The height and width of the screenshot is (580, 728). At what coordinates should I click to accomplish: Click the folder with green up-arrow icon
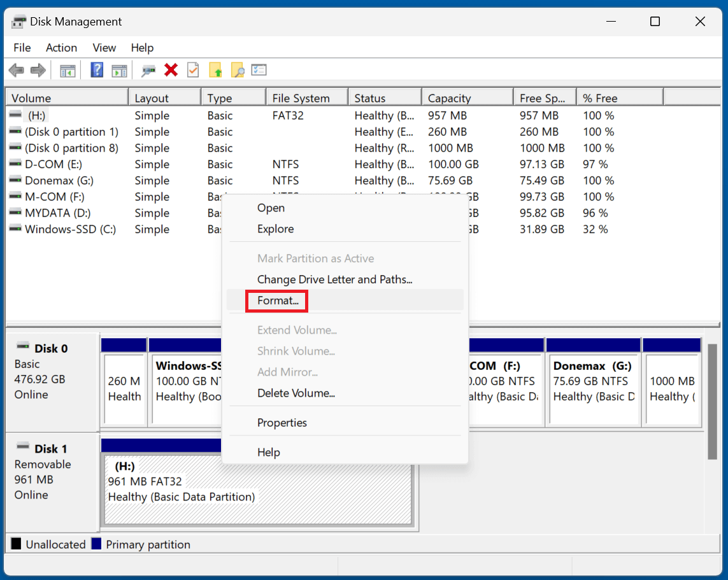coord(216,70)
